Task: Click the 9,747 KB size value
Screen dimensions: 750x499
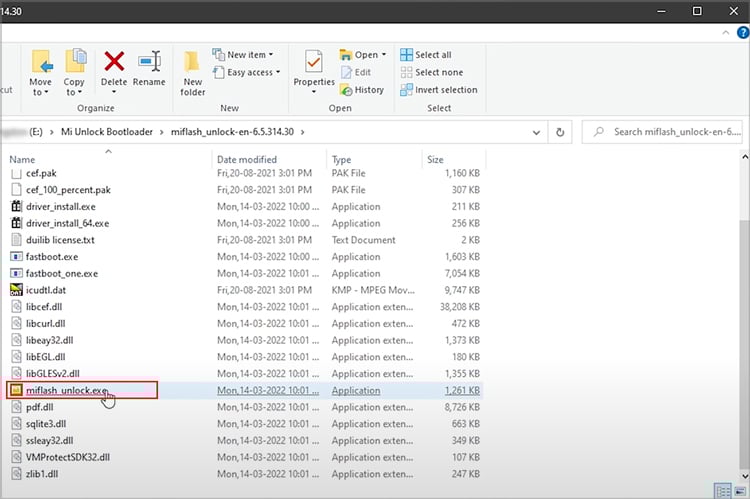Action: [x=462, y=290]
